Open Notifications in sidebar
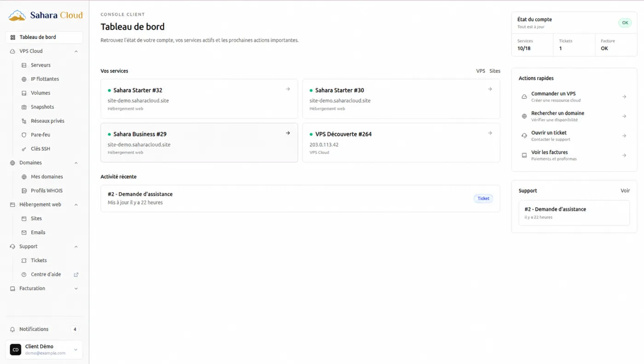Image resolution: width=644 pixels, height=364 pixels. click(44, 329)
